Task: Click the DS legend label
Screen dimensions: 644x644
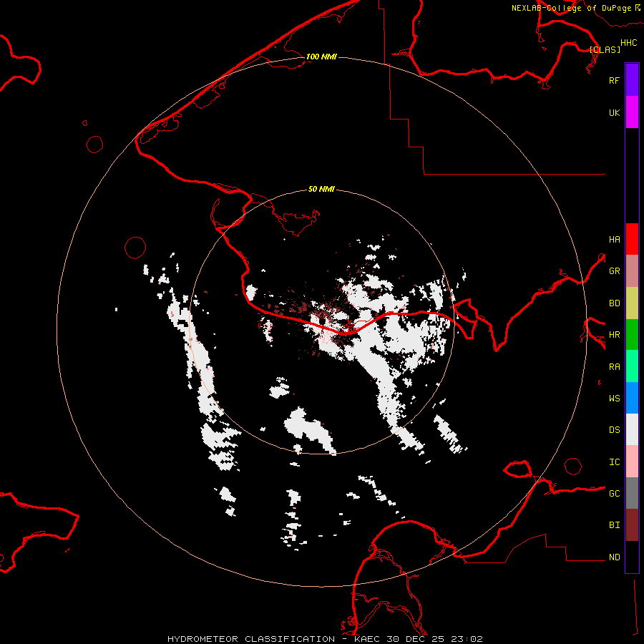Action: click(614, 430)
